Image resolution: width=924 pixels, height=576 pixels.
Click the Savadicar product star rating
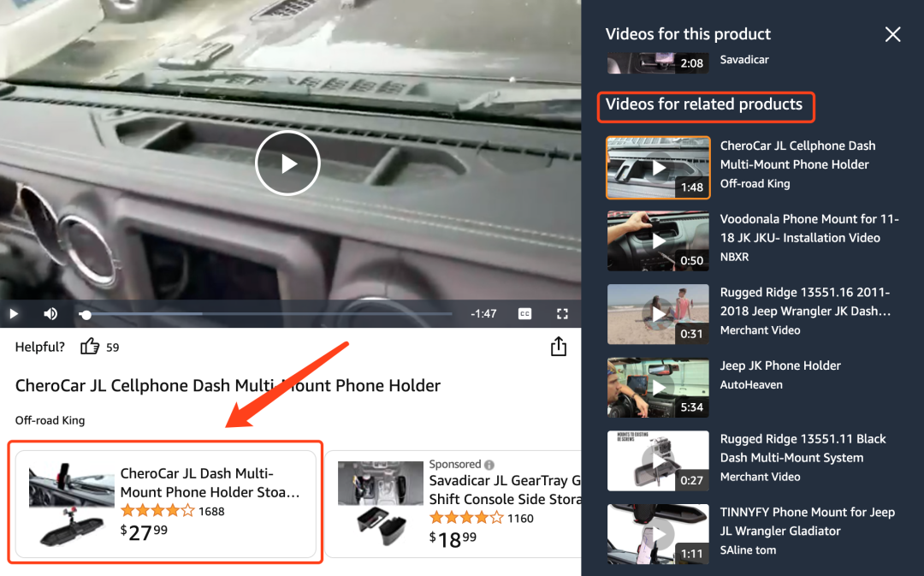click(x=466, y=518)
